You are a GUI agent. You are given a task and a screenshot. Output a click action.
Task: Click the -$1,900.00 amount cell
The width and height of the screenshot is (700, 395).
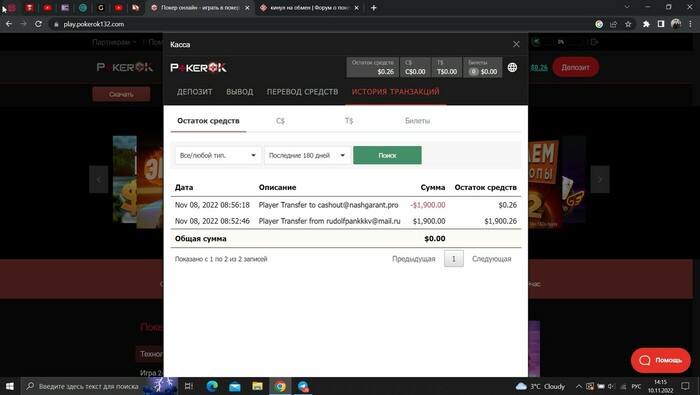(428, 205)
